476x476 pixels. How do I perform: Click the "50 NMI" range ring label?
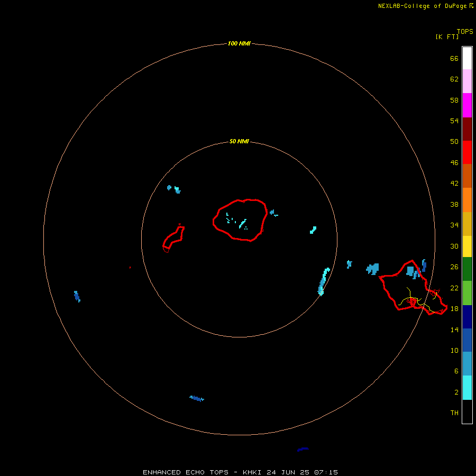click(x=239, y=141)
